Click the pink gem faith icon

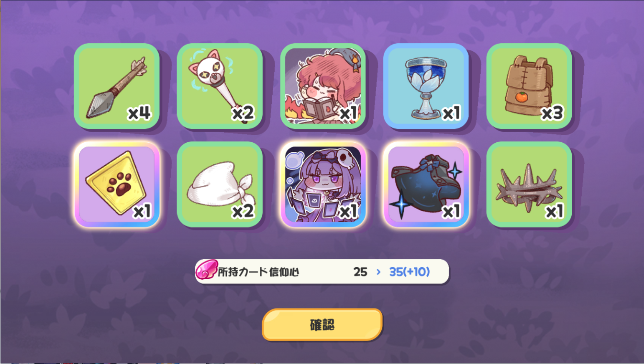point(206,271)
